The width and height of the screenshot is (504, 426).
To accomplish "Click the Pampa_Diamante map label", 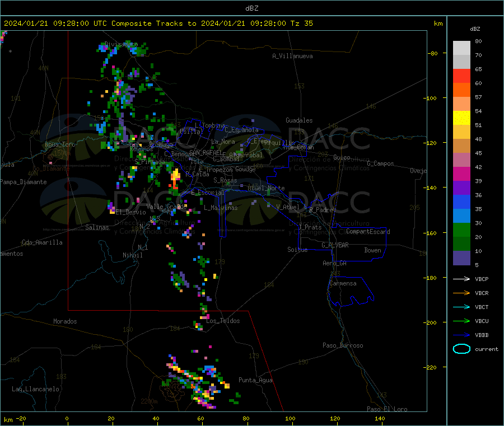I will [23, 182].
